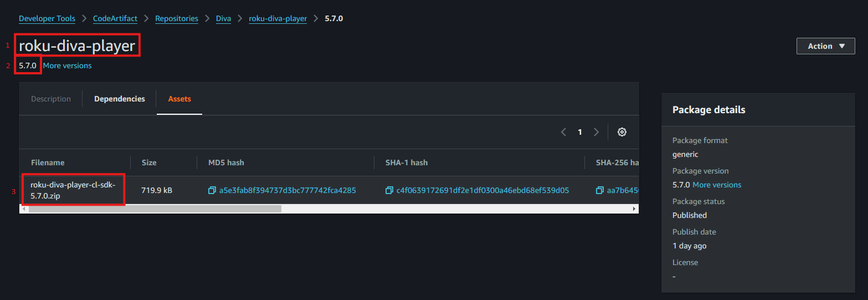The height and width of the screenshot is (300, 868).
Task: Click the 1 day ago publish date
Action: pyautogui.click(x=690, y=246)
